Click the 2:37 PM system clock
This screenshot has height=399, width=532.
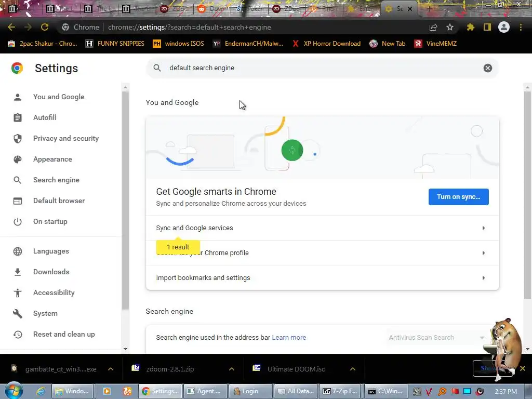point(506,392)
